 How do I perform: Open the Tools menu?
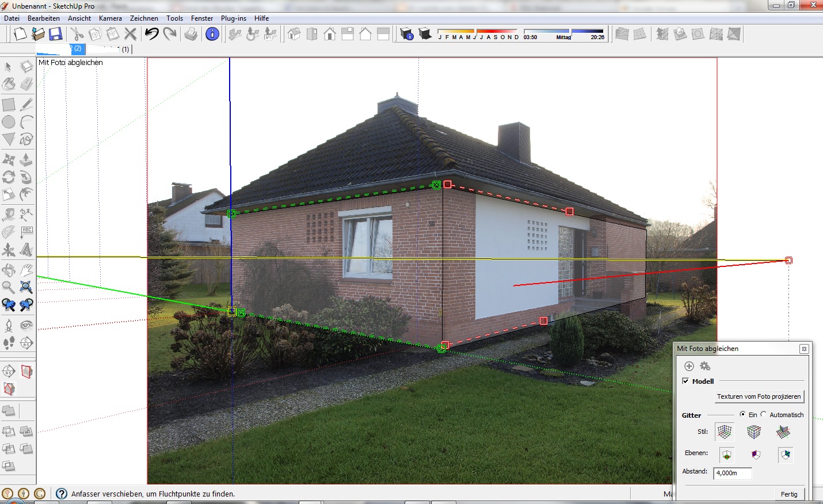point(175,18)
